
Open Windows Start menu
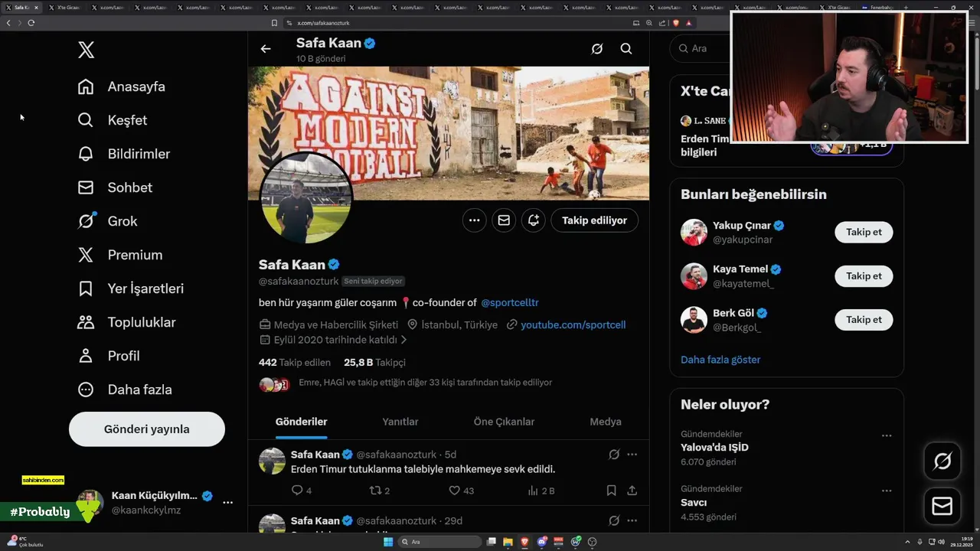(x=388, y=542)
